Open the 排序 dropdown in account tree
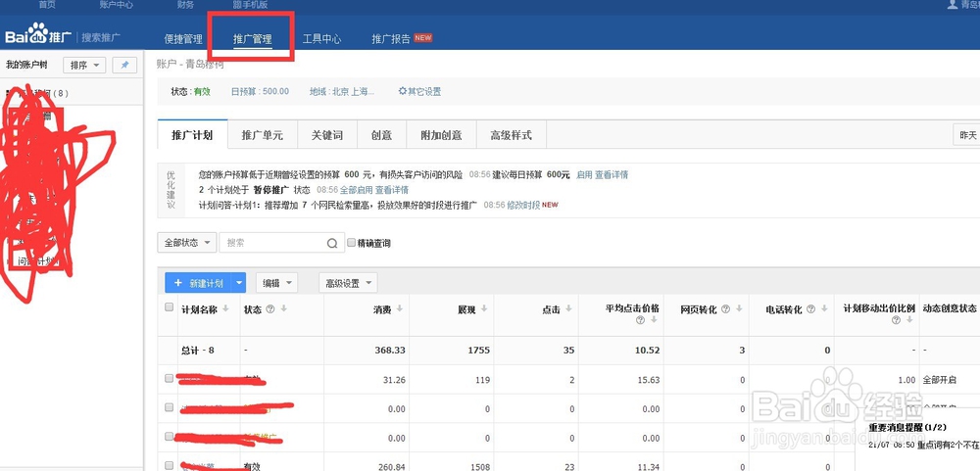 pos(84,65)
